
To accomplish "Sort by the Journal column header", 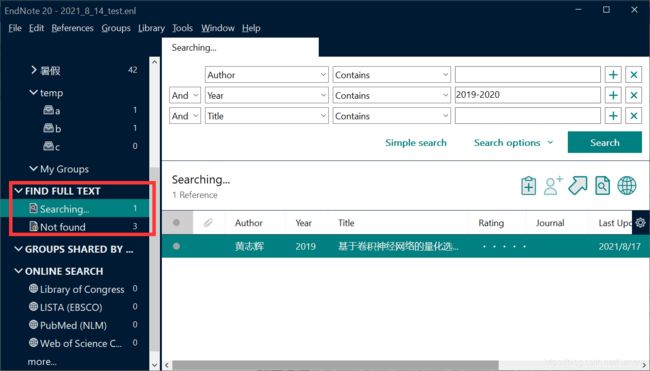I will [550, 223].
